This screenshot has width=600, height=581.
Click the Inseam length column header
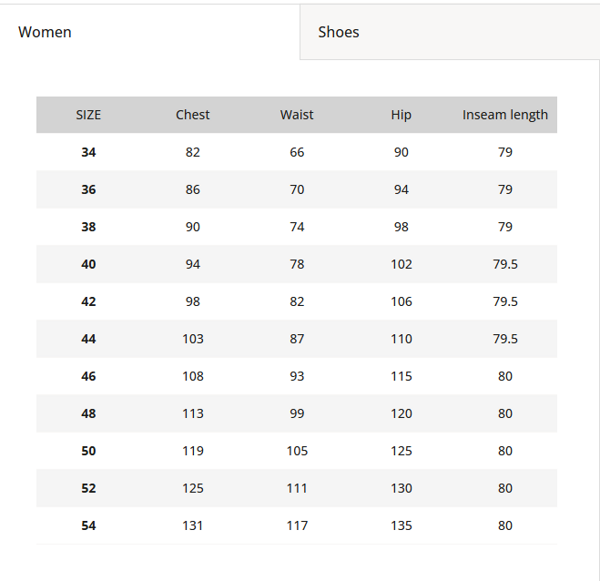pyautogui.click(x=505, y=115)
